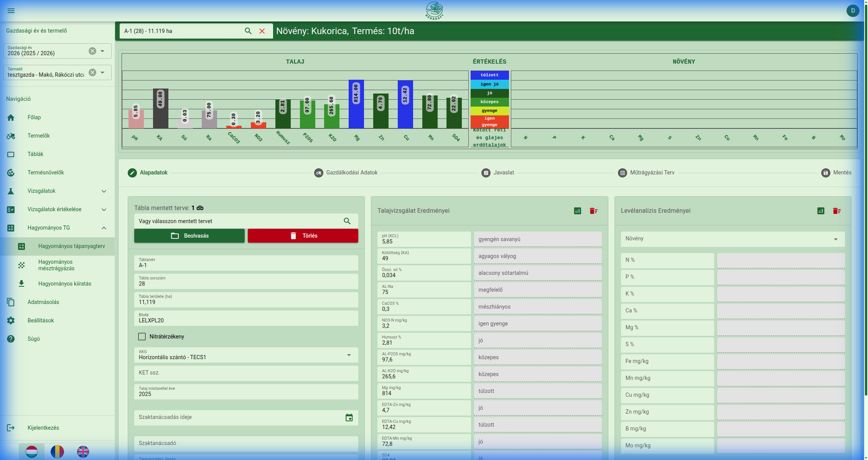Click chart icon in Talajvizsgálat Eredményei
This screenshot has width=868, height=460.
pos(577,211)
